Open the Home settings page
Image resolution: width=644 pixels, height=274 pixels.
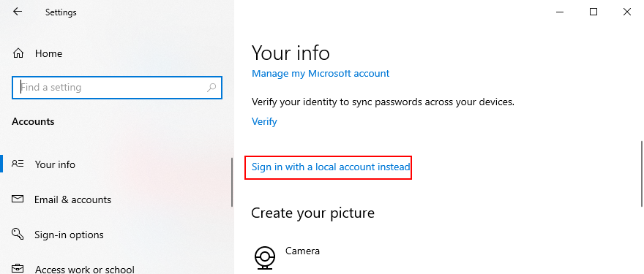pyautogui.click(x=48, y=54)
